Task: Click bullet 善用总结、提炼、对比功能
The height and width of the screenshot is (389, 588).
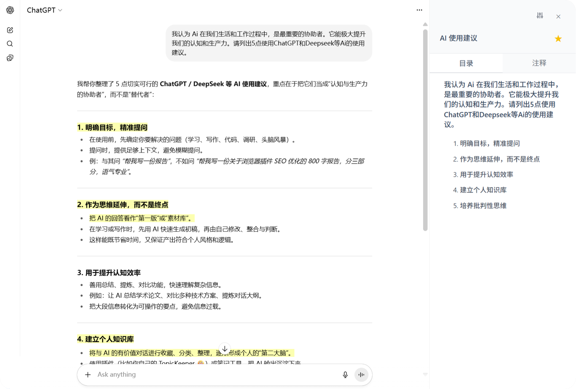Action: [157, 285]
